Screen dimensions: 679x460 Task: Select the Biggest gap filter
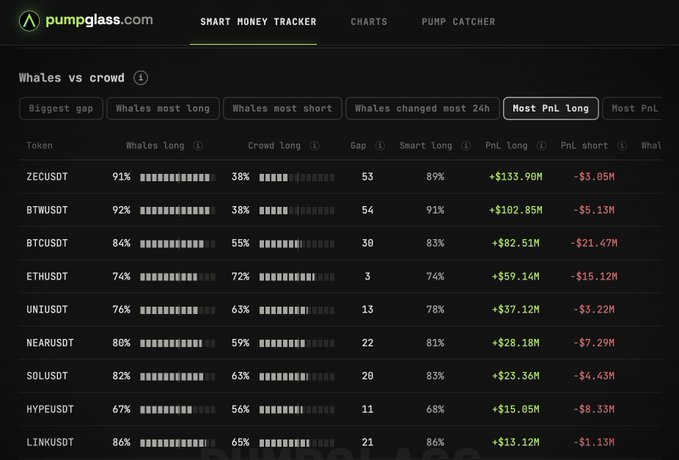(61, 108)
